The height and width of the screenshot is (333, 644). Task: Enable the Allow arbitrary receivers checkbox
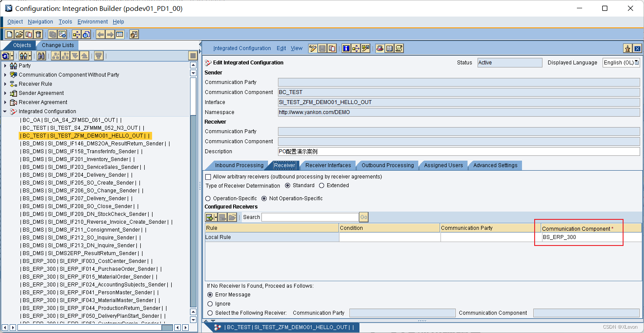point(208,176)
